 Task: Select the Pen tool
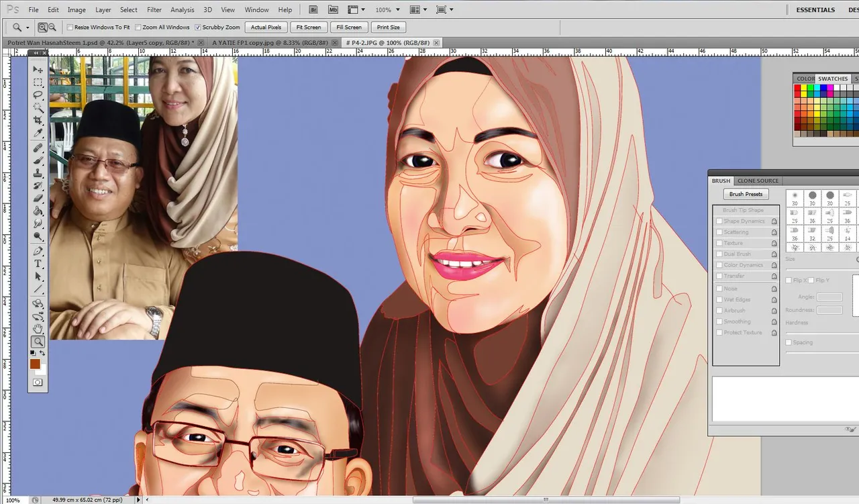point(38,251)
